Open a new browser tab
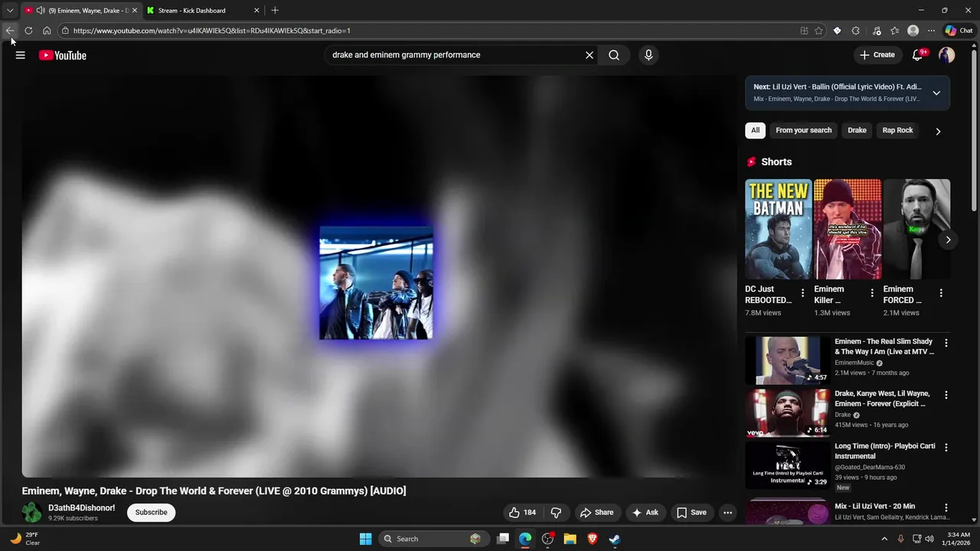Image resolution: width=980 pixels, height=551 pixels. point(275,11)
